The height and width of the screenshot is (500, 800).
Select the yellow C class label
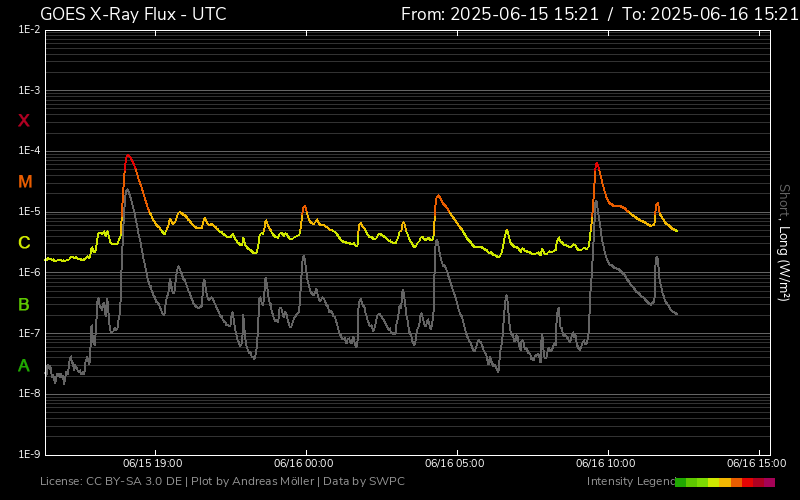point(24,243)
